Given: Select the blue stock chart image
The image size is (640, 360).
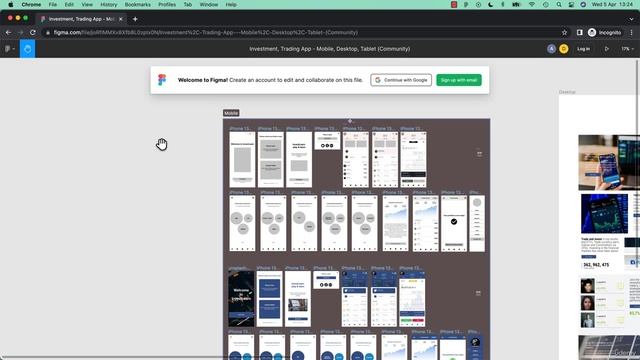Looking at the screenshot, I should (604, 214).
